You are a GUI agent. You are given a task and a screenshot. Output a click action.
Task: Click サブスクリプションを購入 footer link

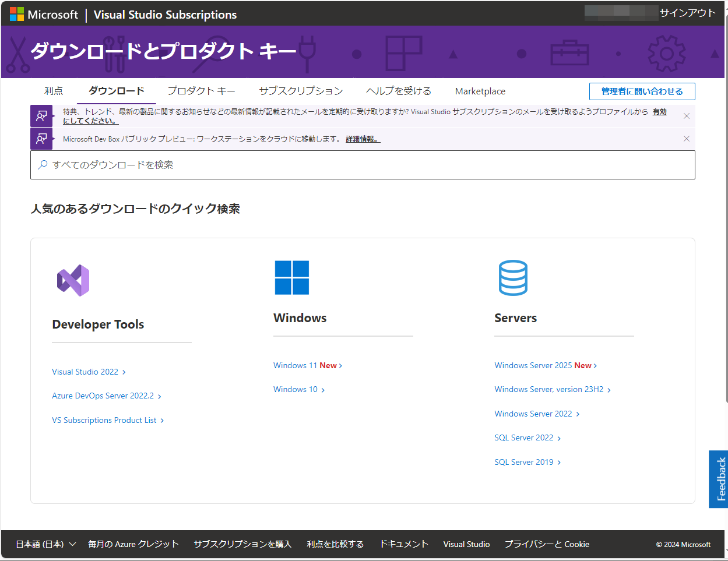tap(242, 544)
